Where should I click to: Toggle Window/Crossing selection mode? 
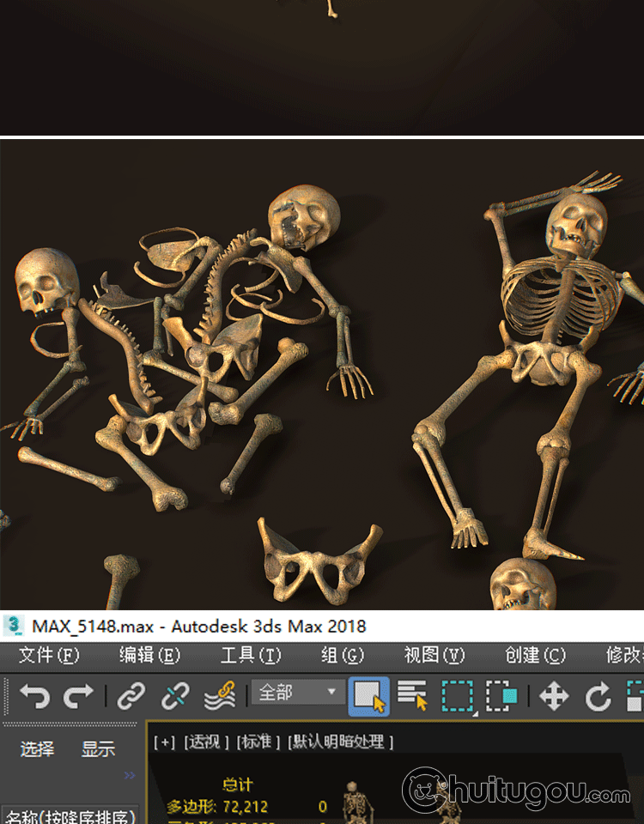pyautogui.click(x=501, y=695)
